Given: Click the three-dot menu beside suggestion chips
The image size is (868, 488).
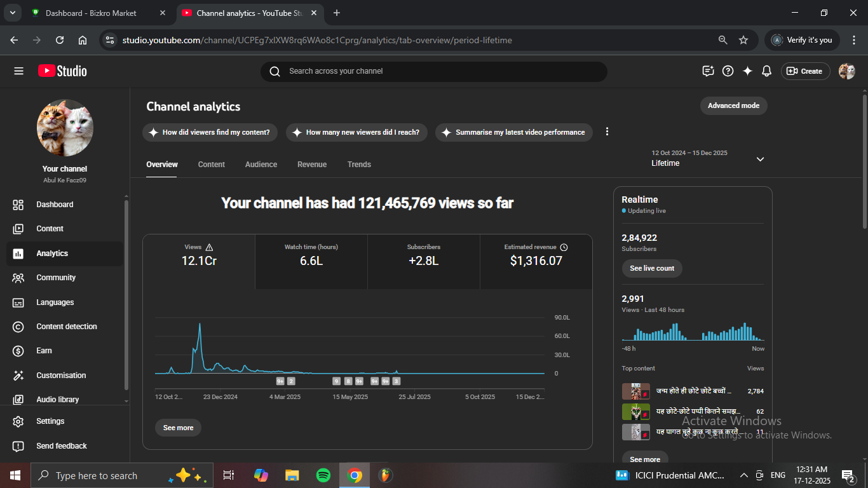Looking at the screenshot, I should [607, 132].
